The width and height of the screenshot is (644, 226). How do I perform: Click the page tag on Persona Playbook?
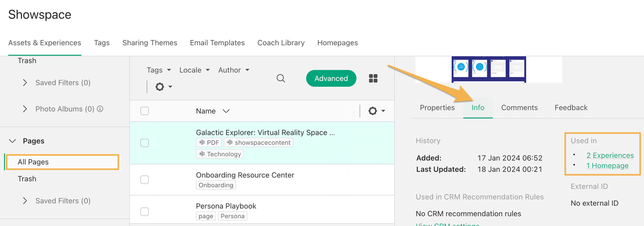coord(205,216)
